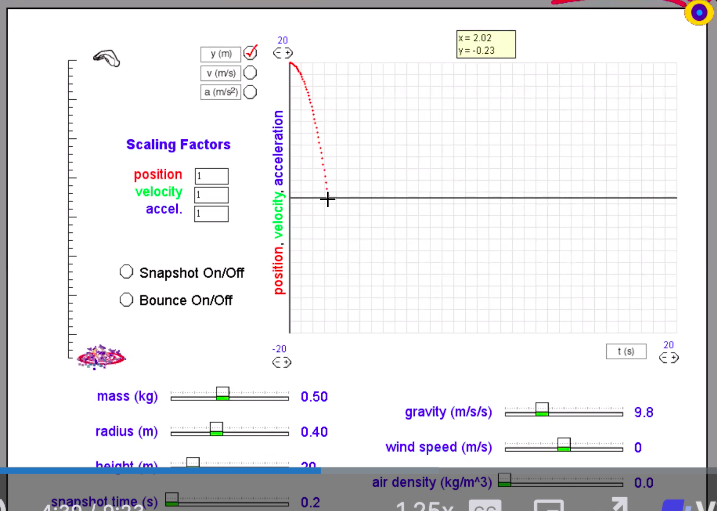This screenshot has height=511, width=717.
Task: Click the blue video progress bar
Action: tap(160, 470)
